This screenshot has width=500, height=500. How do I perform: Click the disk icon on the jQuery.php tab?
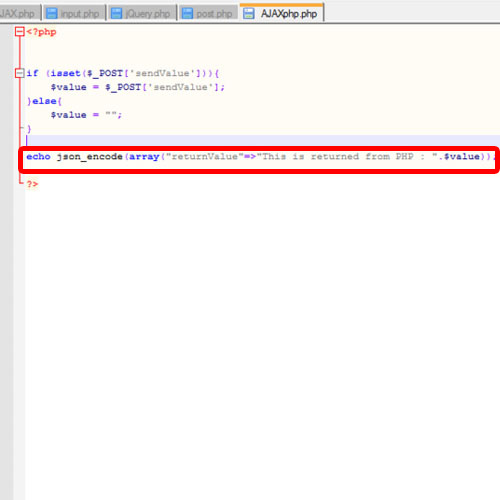116,13
